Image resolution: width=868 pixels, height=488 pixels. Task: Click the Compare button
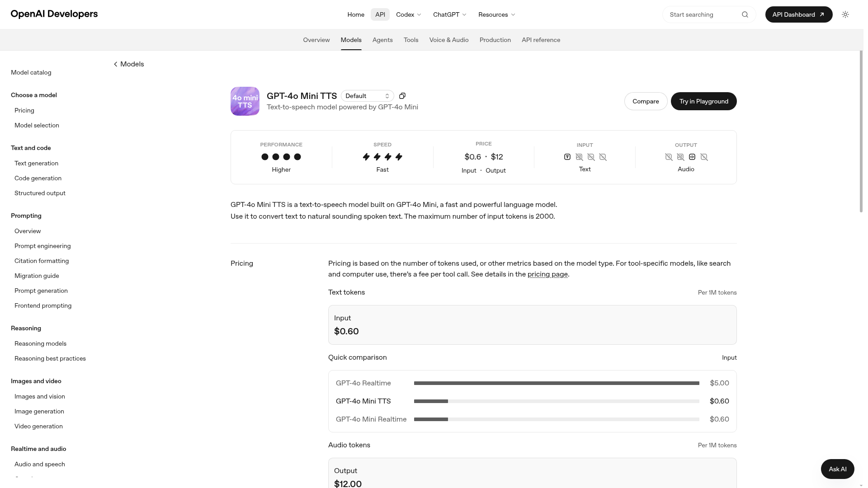pos(646,101)
